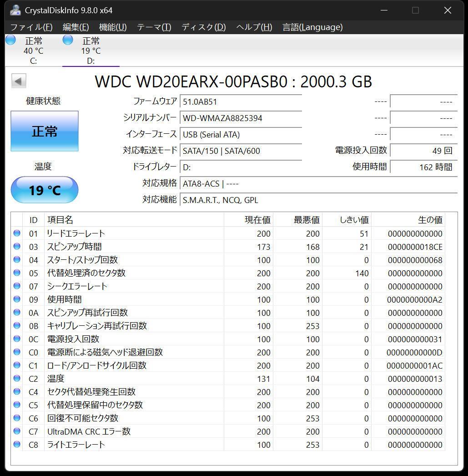Click threshold value 140 in ID 05 row
This screenshot has height=476, width=468.
point(362,273)
